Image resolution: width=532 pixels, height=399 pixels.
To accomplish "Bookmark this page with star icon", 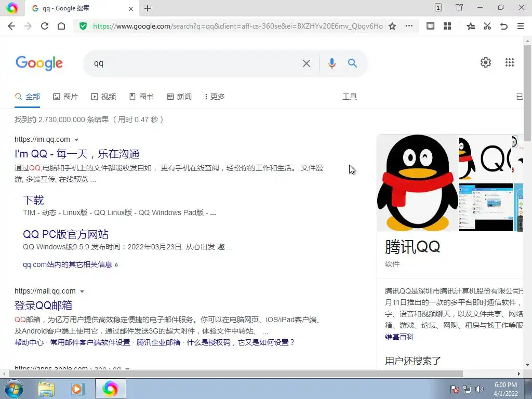I will [x=392, y=26].
